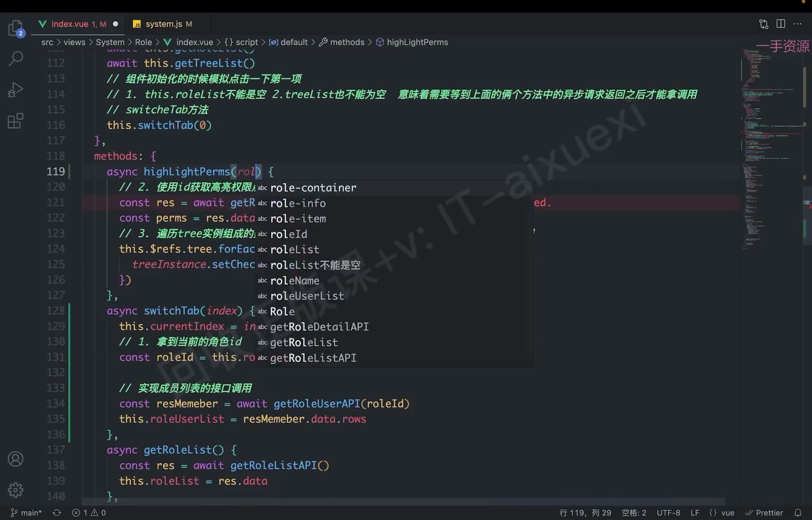Open the Accounts menu icon
The width and height of the screenshot is (812, 520).
coord(16,459)
